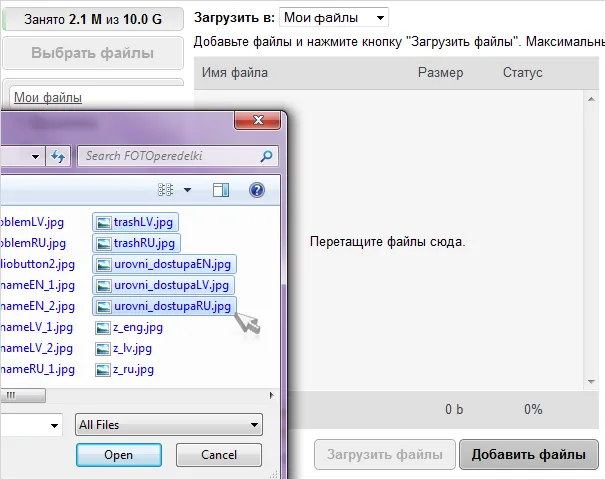
Task: Click the horizontal scrollbar thumb in file list
Action: [x=22, y=395]
